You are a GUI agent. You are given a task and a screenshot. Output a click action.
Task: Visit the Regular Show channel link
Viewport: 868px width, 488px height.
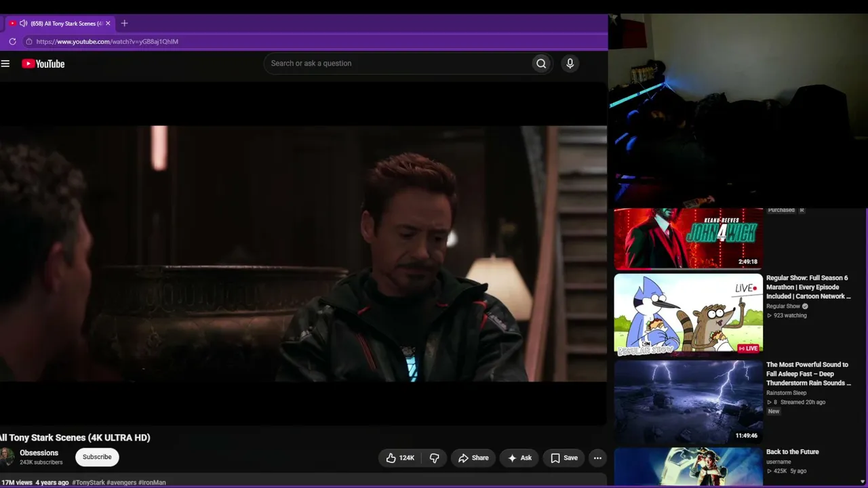pos(783,306)
